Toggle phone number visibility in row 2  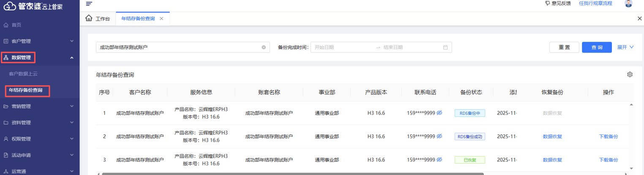coord(439,137)
